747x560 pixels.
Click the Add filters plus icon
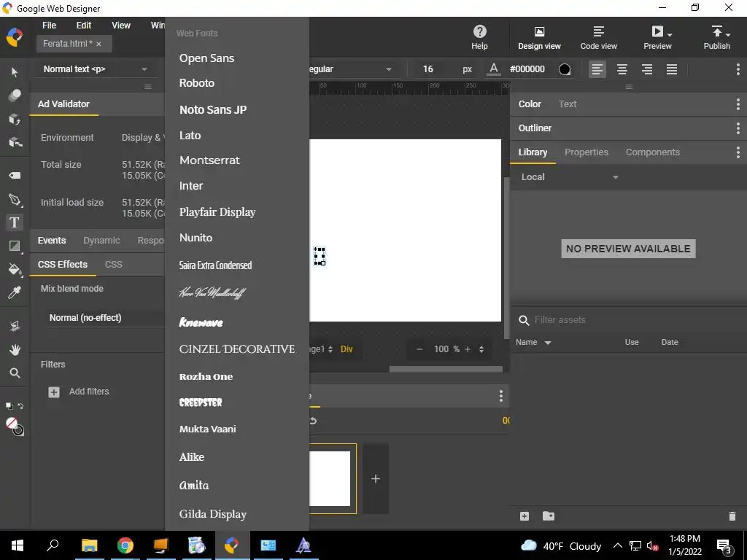[x=54, y=392]
